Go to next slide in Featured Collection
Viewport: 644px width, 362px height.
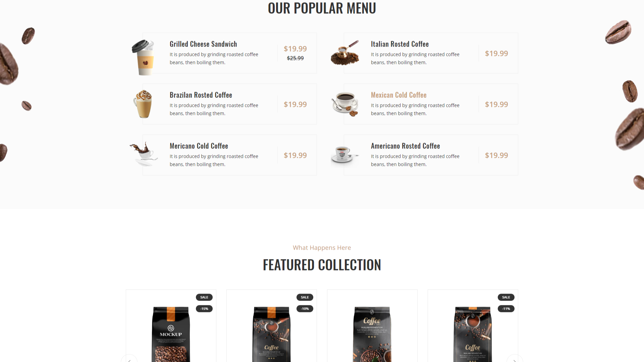pos(515,358)
